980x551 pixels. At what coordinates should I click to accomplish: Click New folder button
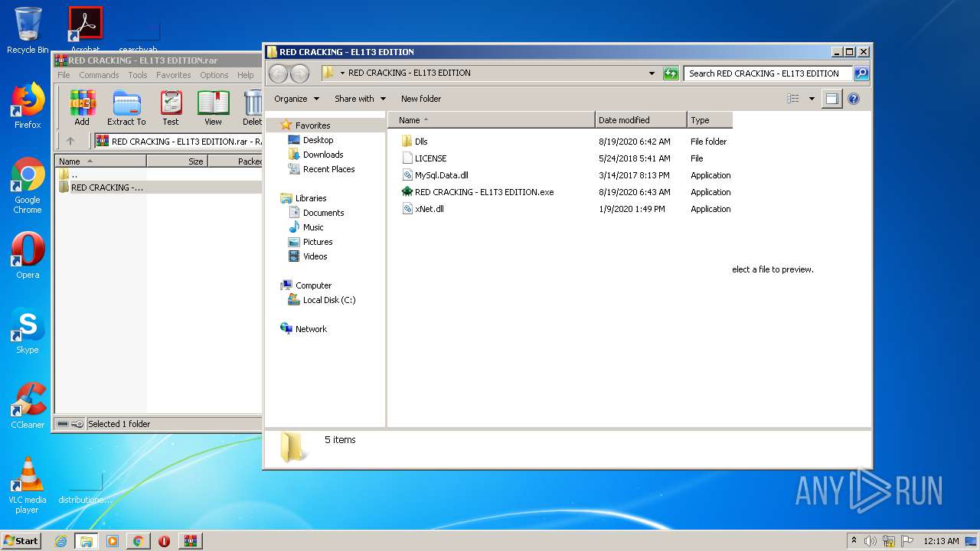[421, 99]
